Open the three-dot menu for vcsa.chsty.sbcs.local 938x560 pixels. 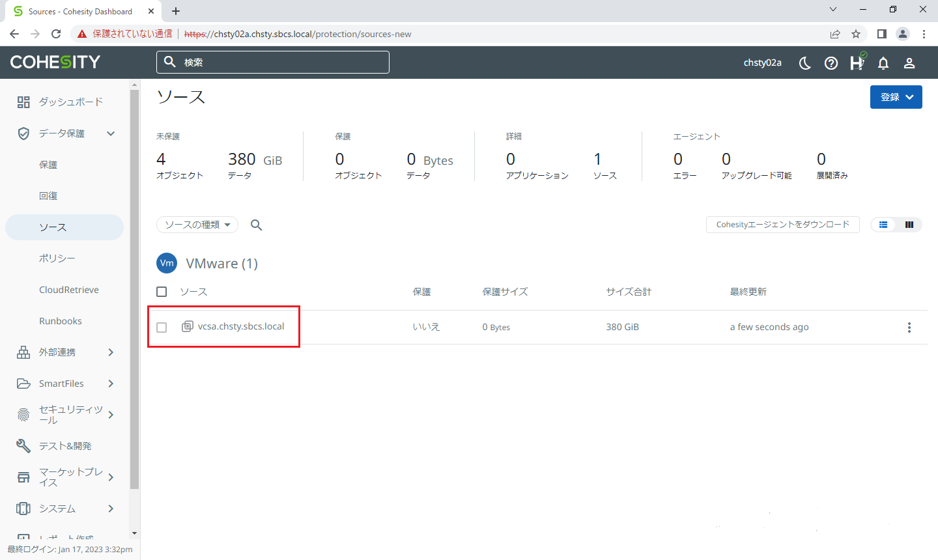[909, 328]
